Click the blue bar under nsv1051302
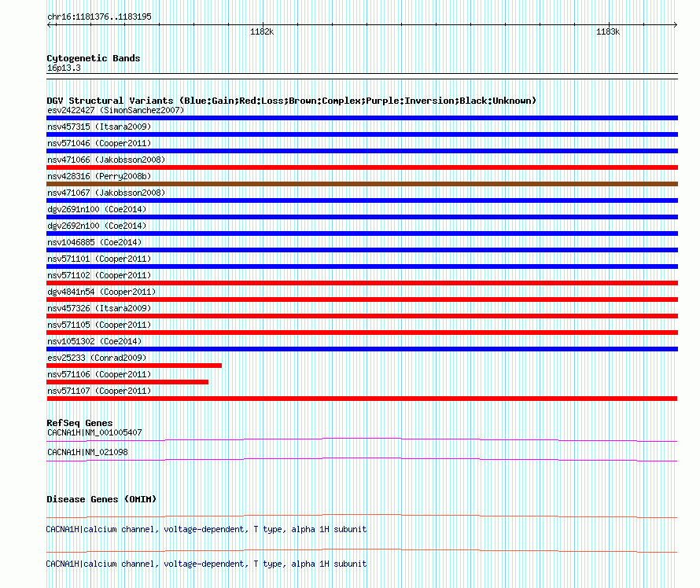Viewport: 700px width, 588px height. click(362, 349)
